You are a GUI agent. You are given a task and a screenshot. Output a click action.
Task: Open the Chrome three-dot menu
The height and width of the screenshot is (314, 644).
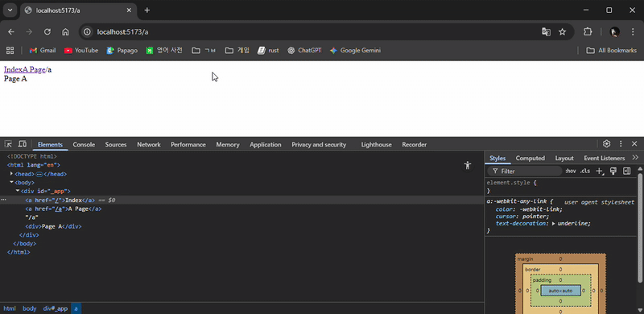click(x=633, y=32)
